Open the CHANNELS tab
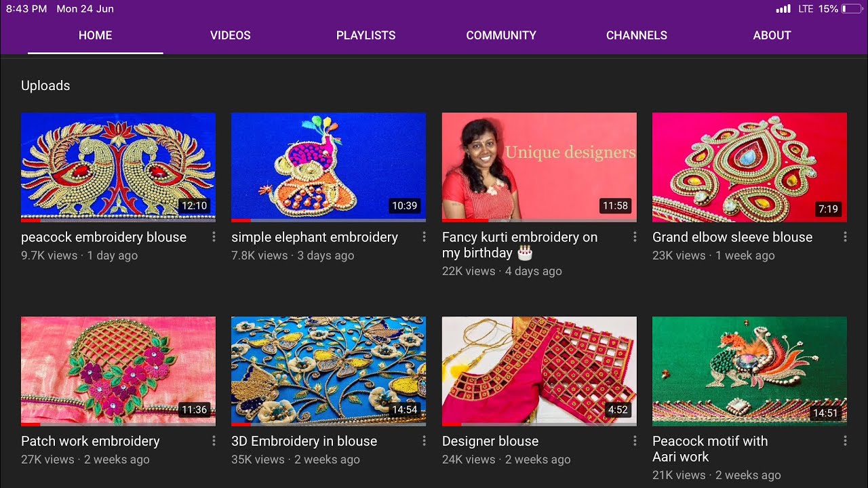The image size is (868, 488). (x=637, y=35)
